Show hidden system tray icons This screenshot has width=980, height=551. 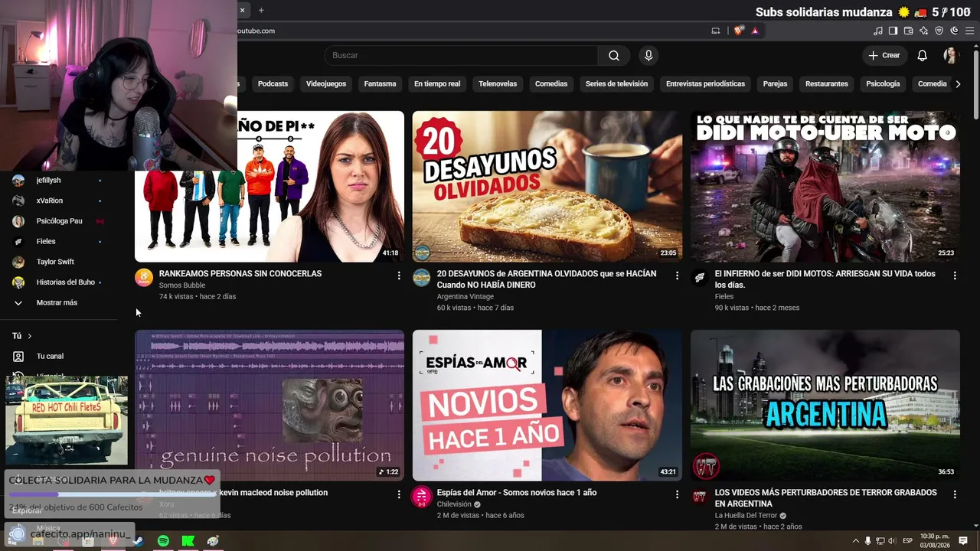click(x=856, y=541)
